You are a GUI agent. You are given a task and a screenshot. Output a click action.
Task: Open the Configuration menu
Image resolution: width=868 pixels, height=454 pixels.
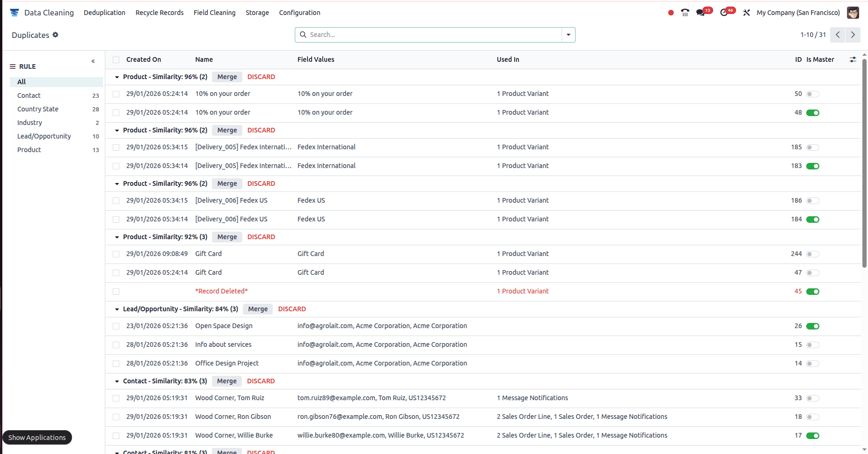coord(299,13)
